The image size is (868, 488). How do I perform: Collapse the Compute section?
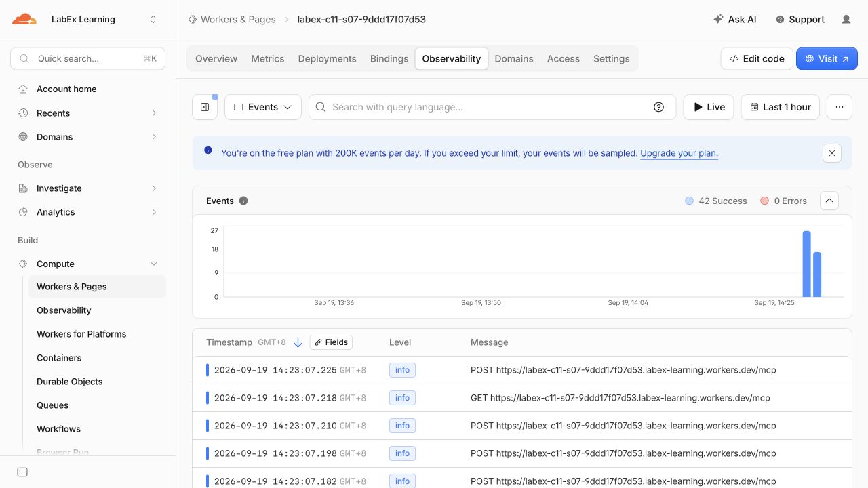tap(154, 264)
